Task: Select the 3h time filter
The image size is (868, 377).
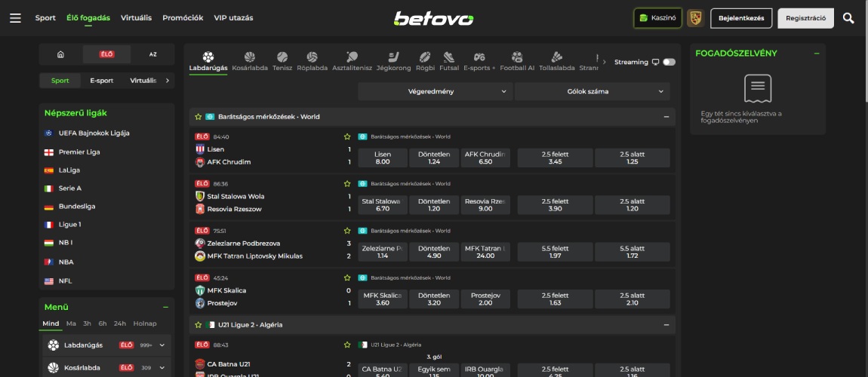Action: tap(87, 323)
